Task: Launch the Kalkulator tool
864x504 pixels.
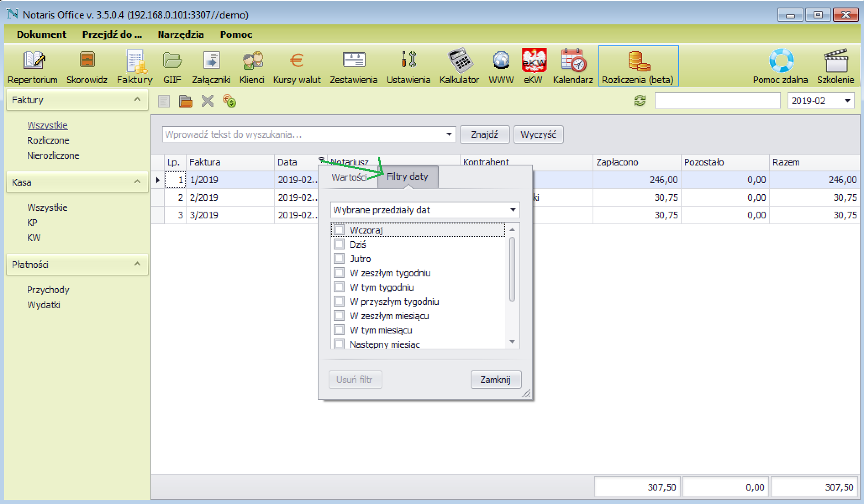Action: point(459,66)
